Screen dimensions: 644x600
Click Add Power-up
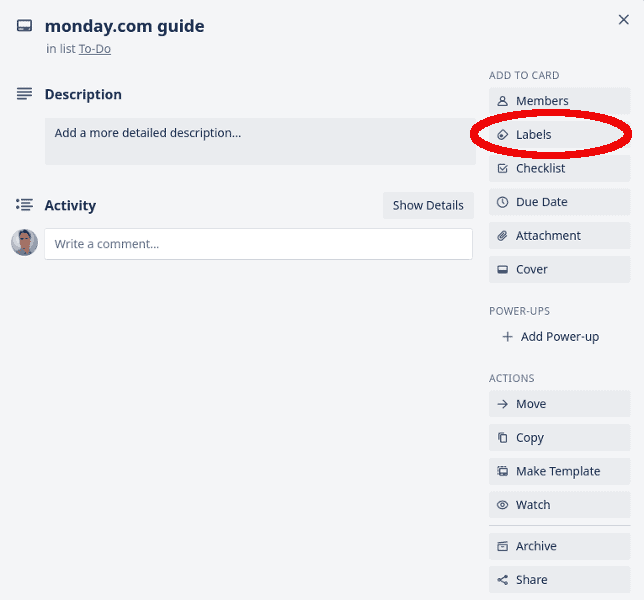click(x=551, y=337)
